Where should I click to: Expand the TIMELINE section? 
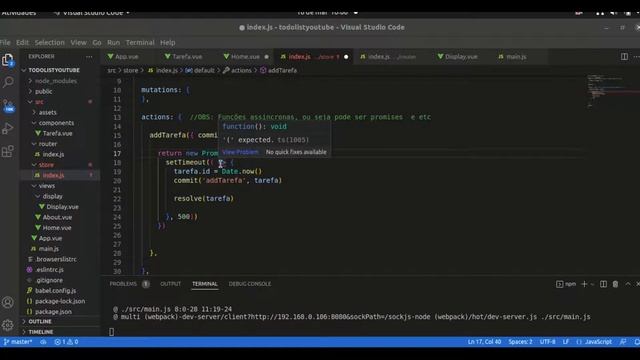(40, 332)
